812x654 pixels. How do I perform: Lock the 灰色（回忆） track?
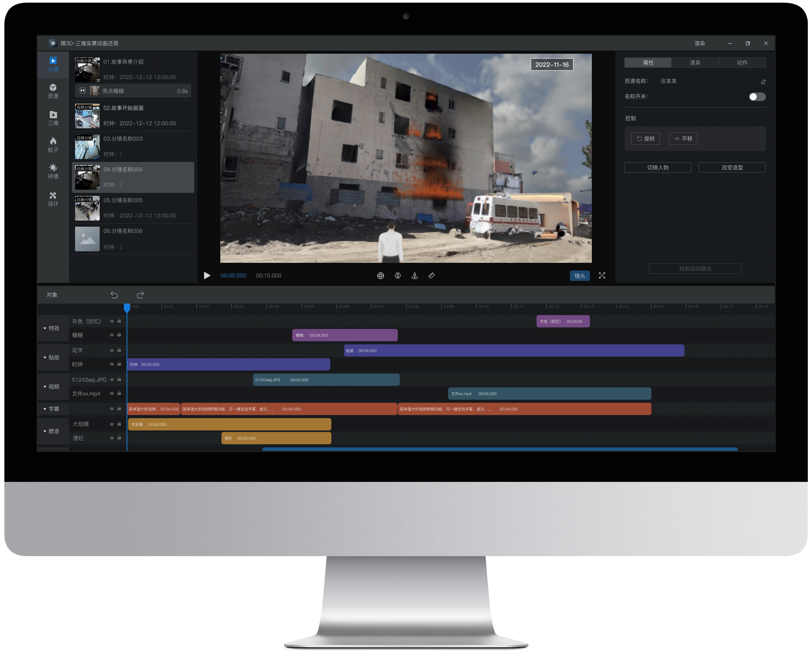click(x=119, y=321)
